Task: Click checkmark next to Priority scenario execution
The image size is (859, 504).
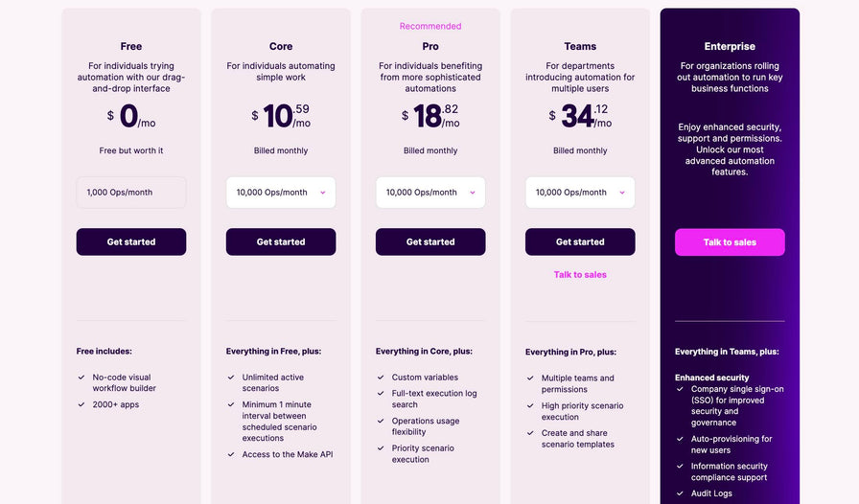Action: 381,448
